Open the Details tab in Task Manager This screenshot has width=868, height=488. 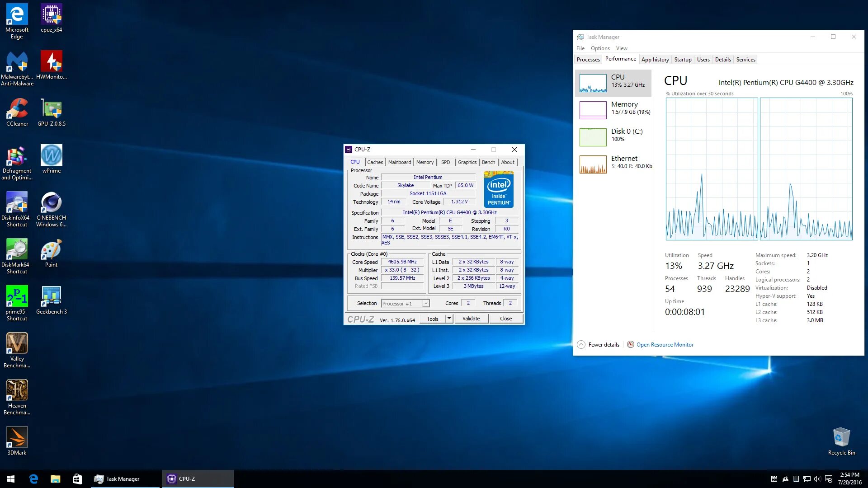click(723, 60)
